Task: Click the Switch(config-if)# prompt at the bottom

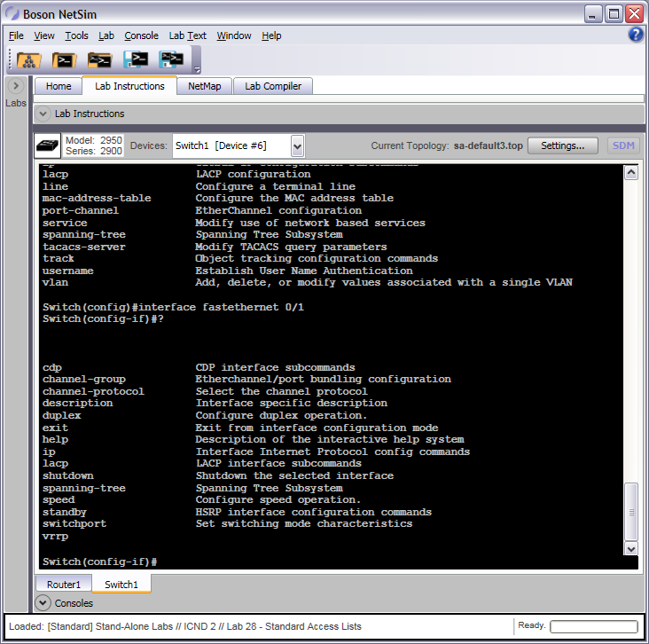Action: tap(99, 562)
